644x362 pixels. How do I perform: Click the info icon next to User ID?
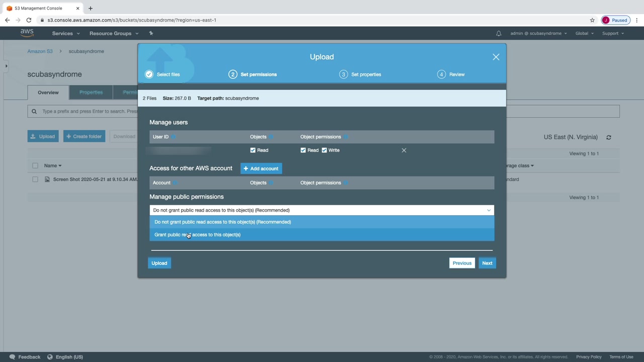point(174,137)
